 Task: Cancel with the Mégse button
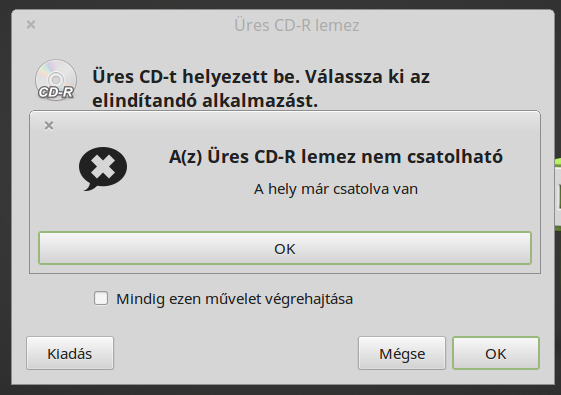(x=402, y=353)
